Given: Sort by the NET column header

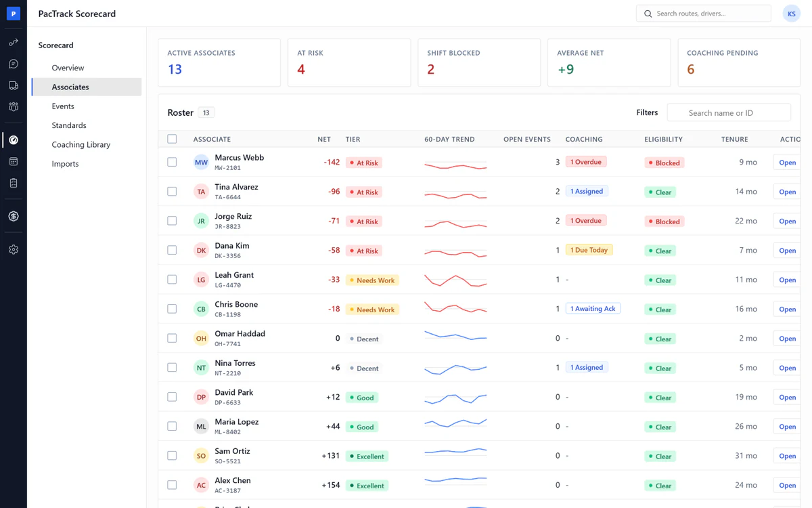Looking at the screenshot, I should point(324,140).
